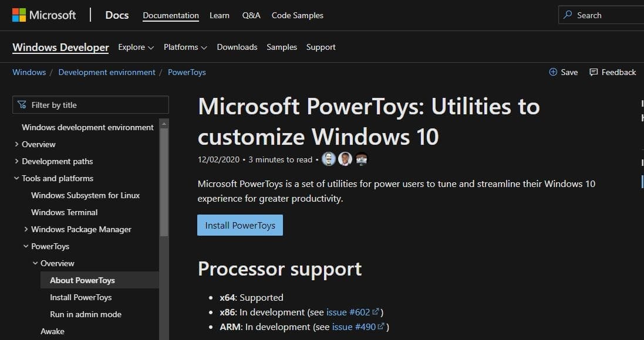Click the search magnifier icon
Image resolution: width=644 pixels, height=340 pixels.
(x=568, y=15)
